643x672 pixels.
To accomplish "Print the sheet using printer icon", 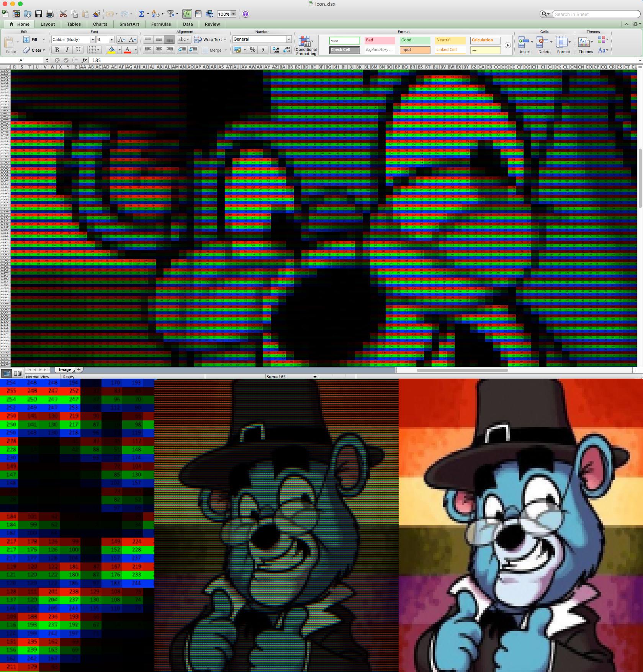I will coord(50,14).
